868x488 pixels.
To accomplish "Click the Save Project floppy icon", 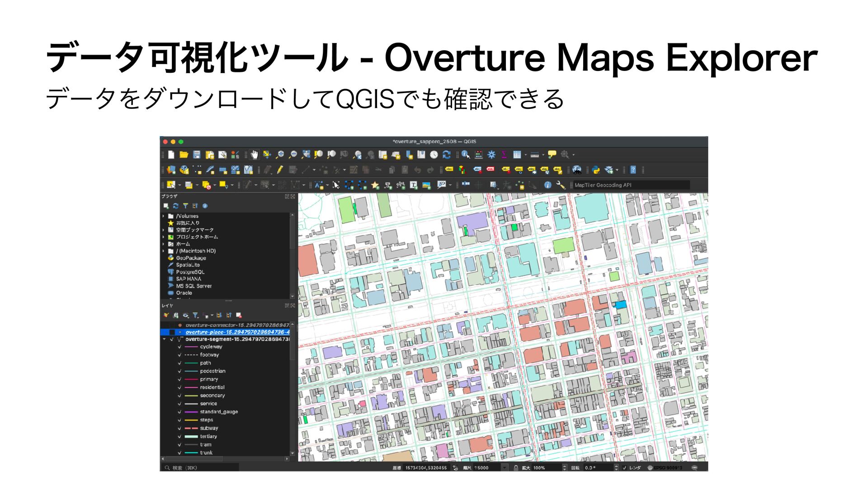I will (x=197, y=155).
